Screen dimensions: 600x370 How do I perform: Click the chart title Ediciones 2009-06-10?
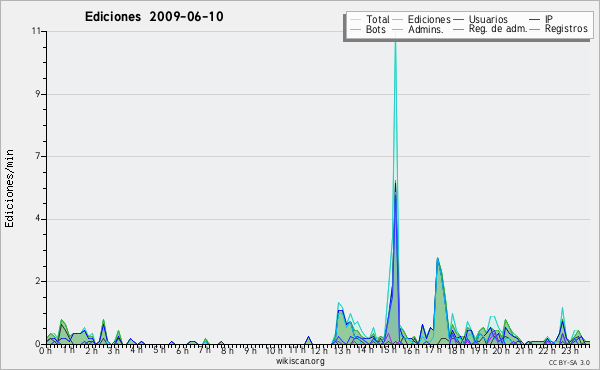154,17
